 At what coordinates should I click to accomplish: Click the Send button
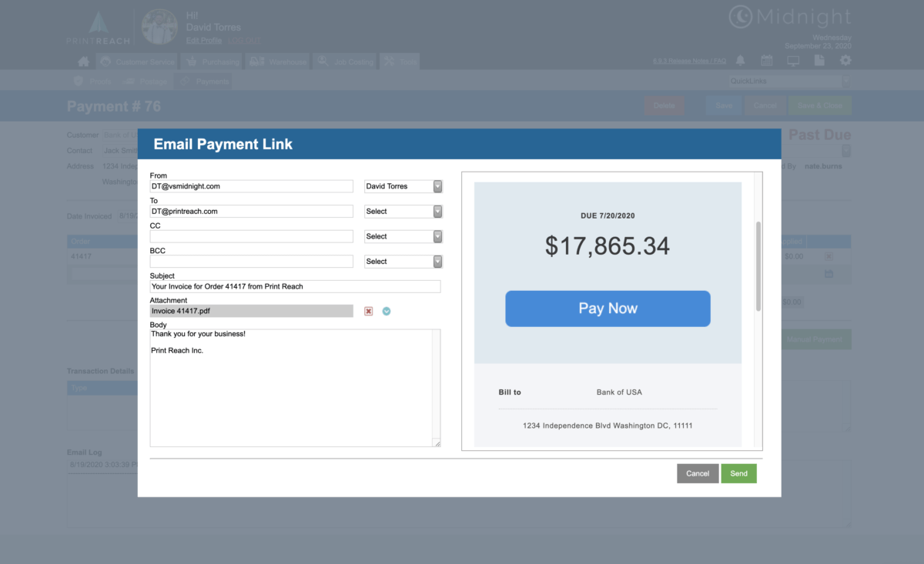point(738,473)
